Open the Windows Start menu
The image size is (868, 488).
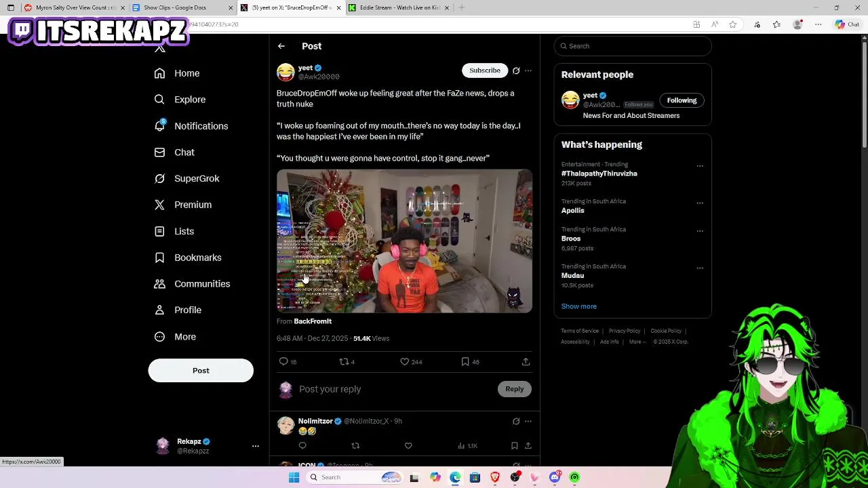click(x=294, y=477)
